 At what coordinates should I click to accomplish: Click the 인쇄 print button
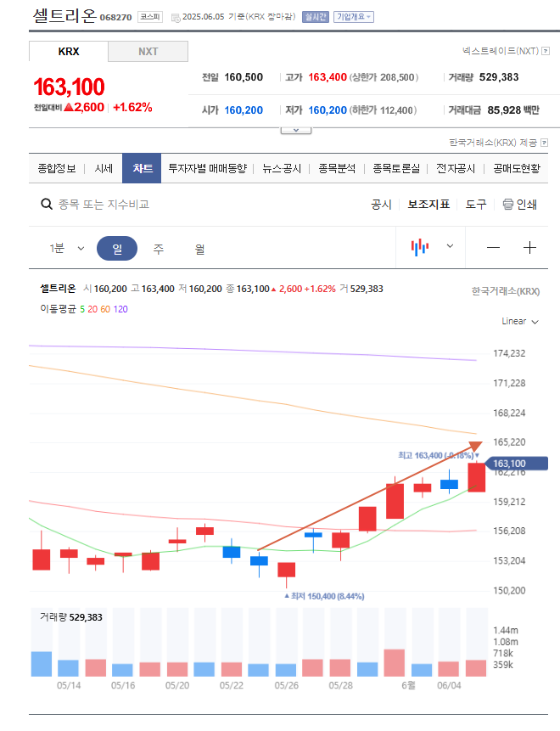(519, 205)
